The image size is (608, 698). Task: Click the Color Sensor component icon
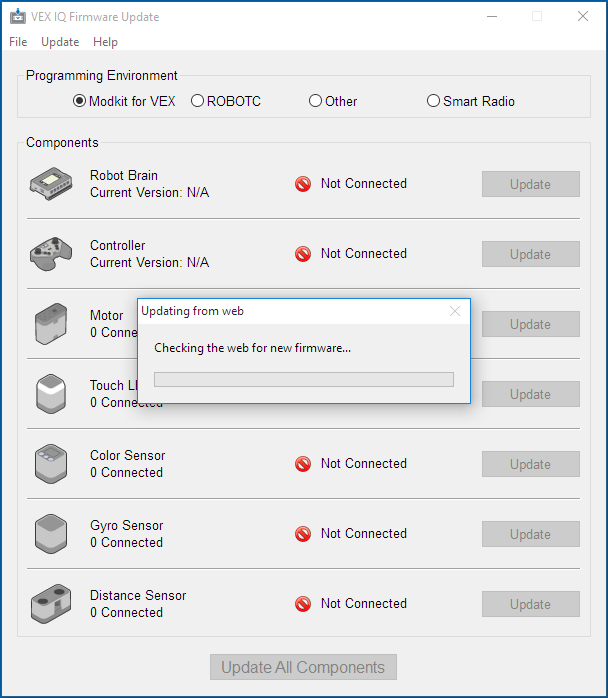point(51,464)
